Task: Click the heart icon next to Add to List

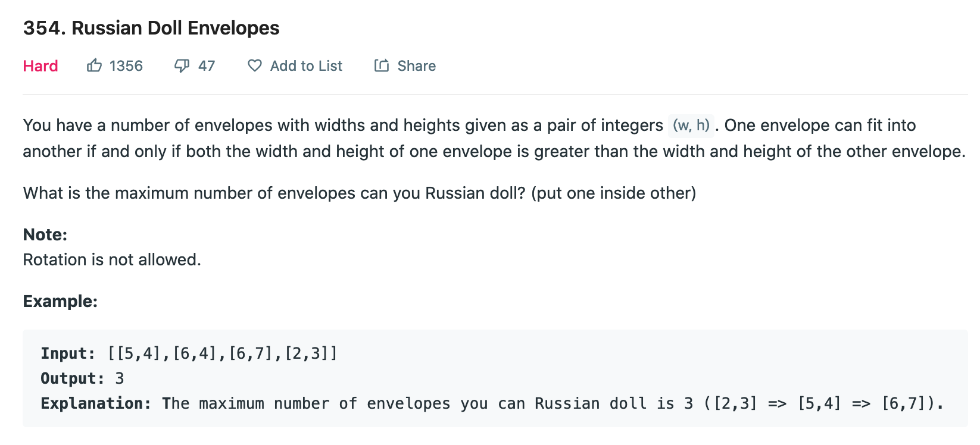Action: tap(254, 65)
